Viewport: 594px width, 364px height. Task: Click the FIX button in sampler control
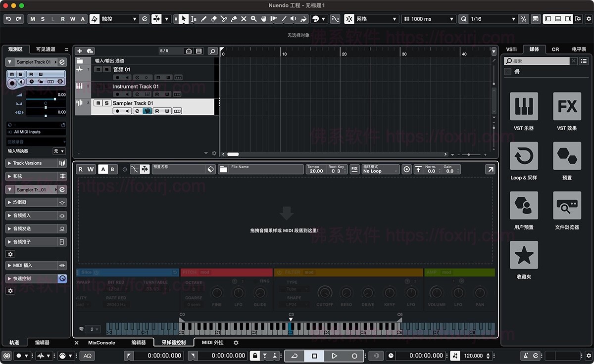(354, 169)
